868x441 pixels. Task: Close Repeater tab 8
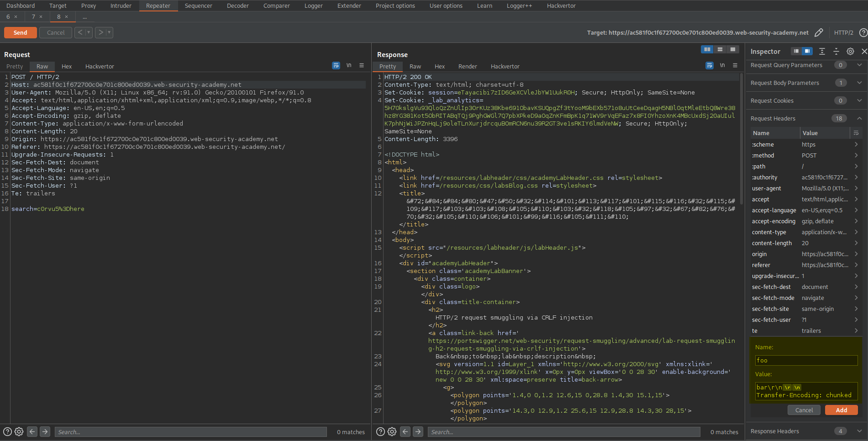(x=67, y=16)
